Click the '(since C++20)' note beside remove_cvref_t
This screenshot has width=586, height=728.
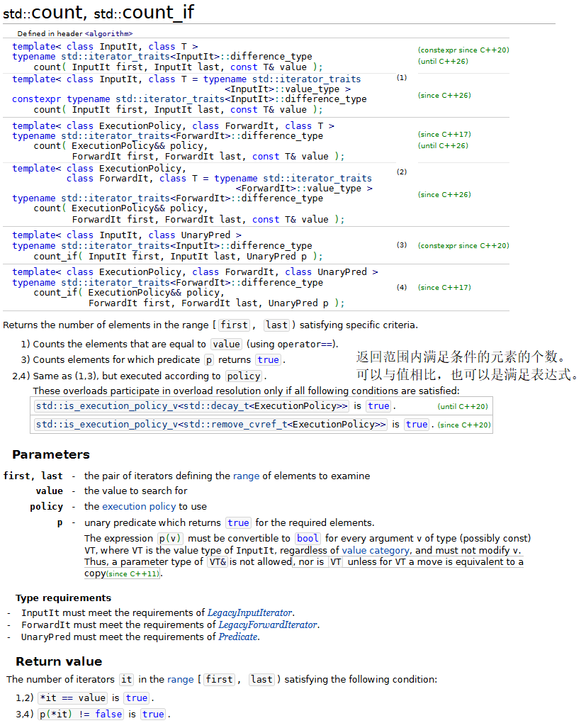point(464,425)
